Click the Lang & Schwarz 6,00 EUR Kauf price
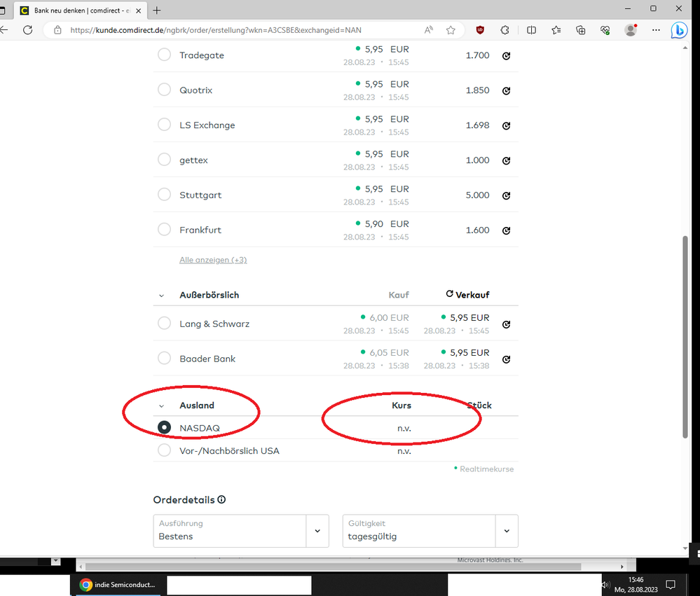 389,318
